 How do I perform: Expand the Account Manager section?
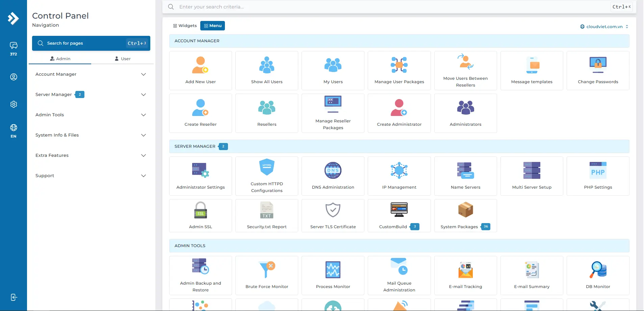(91, 74)
